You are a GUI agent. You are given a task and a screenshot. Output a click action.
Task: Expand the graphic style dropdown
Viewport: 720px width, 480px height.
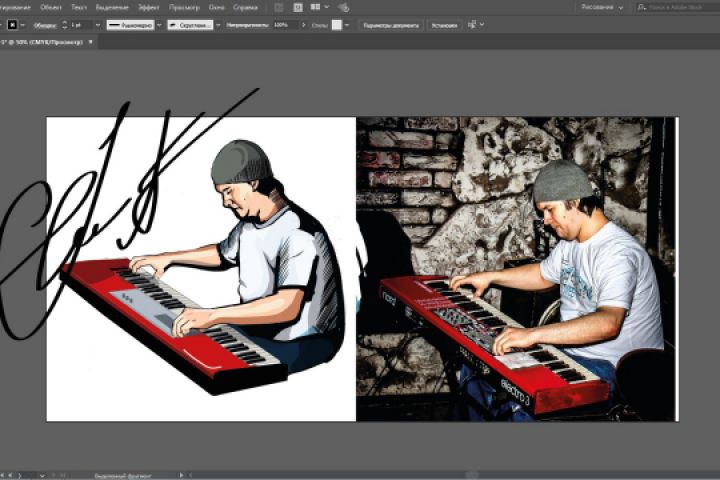point(347,25)
